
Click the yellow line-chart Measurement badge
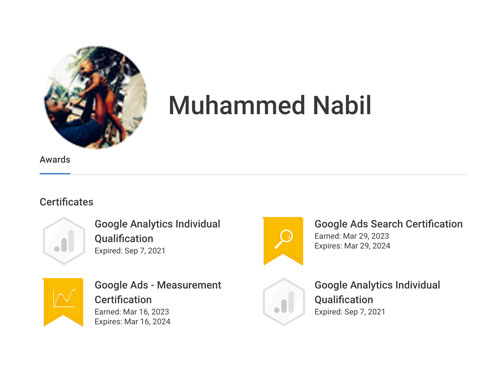tap(63, 302)
